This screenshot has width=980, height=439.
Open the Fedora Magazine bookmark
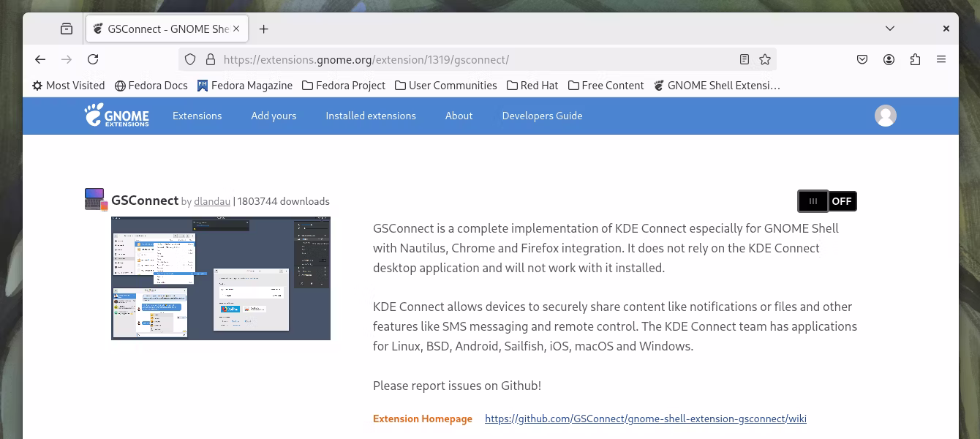pyautogui.click(x=245, y=86)
